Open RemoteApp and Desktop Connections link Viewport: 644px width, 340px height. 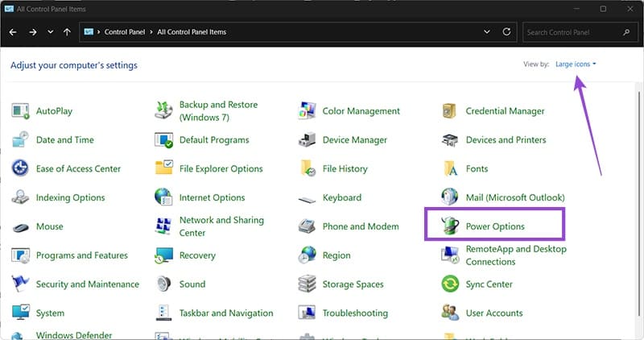tap(516, 255)
